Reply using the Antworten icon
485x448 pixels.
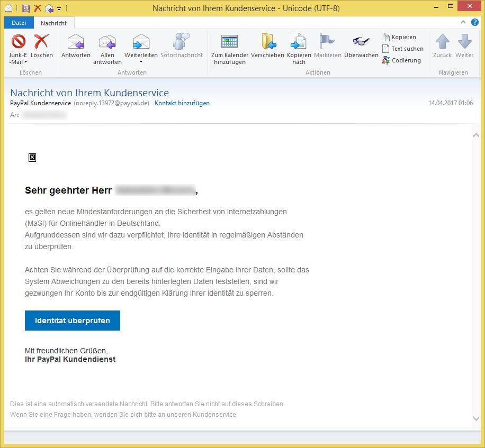coord(76,41)
